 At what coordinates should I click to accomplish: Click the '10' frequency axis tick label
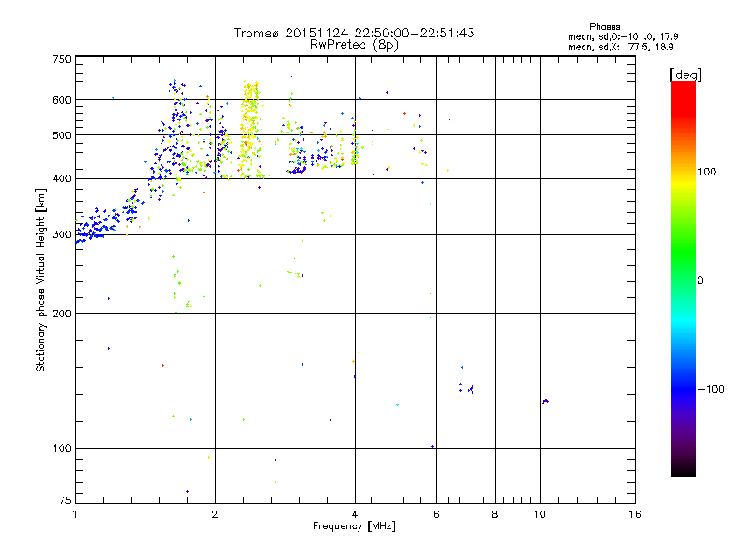[540, 514]
